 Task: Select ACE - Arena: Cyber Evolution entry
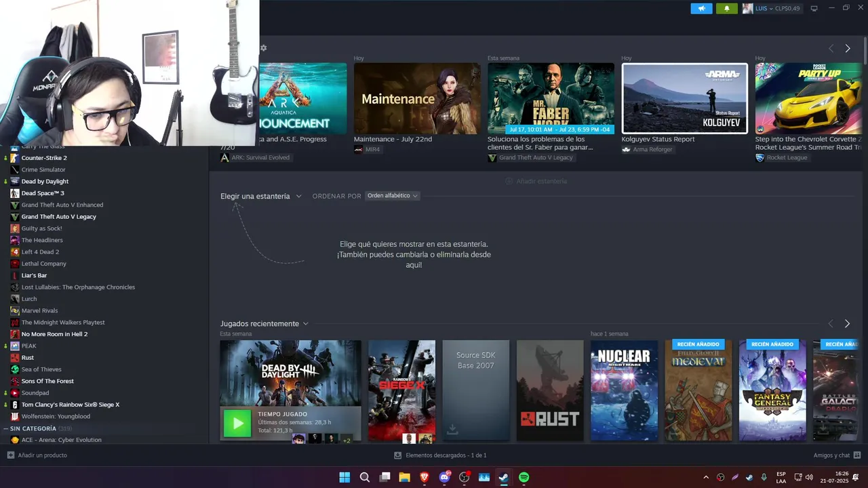coord(61,440)
